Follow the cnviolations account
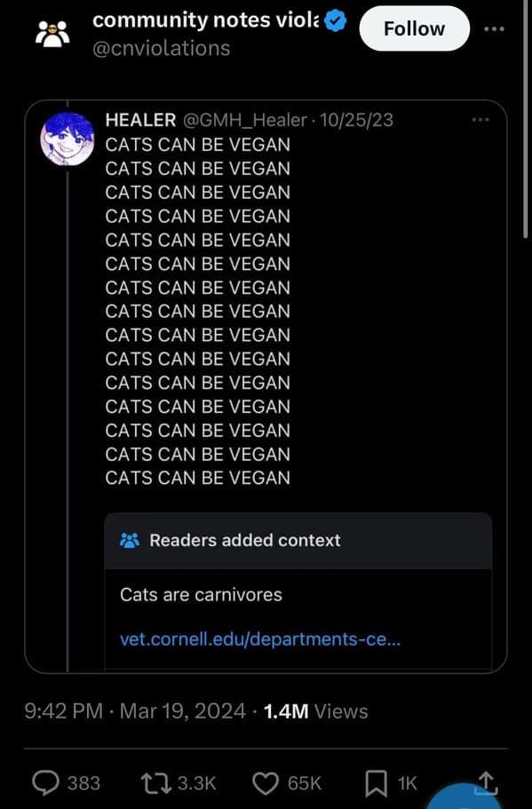Viewport: 532px width, 809px height. [414, 28]
